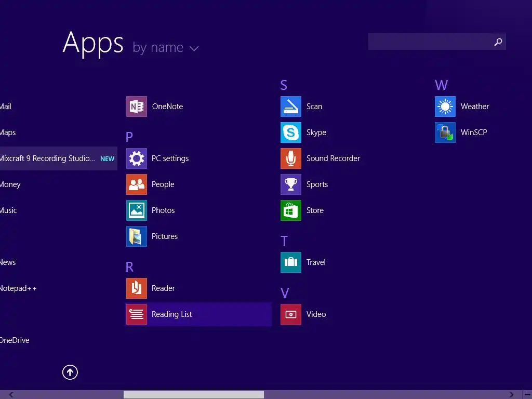Open the OneDrive app label
This screenshot has width=532, height=399.
click(15, 340)
